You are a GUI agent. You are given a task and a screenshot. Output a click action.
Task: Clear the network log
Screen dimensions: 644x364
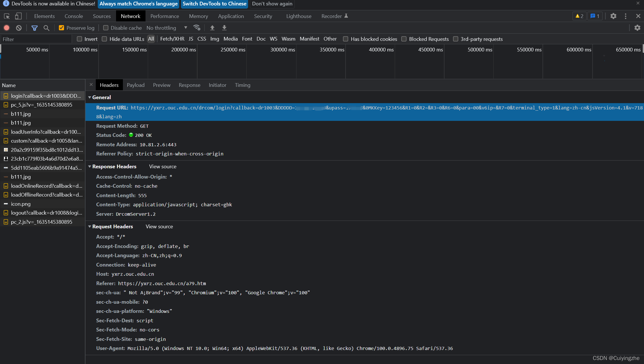click(x=19, y=28)
